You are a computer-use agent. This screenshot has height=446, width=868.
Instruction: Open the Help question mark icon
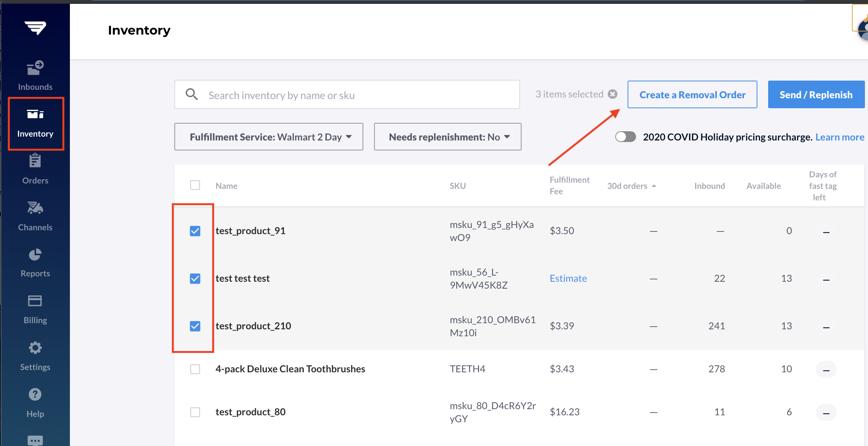point(35,395)
